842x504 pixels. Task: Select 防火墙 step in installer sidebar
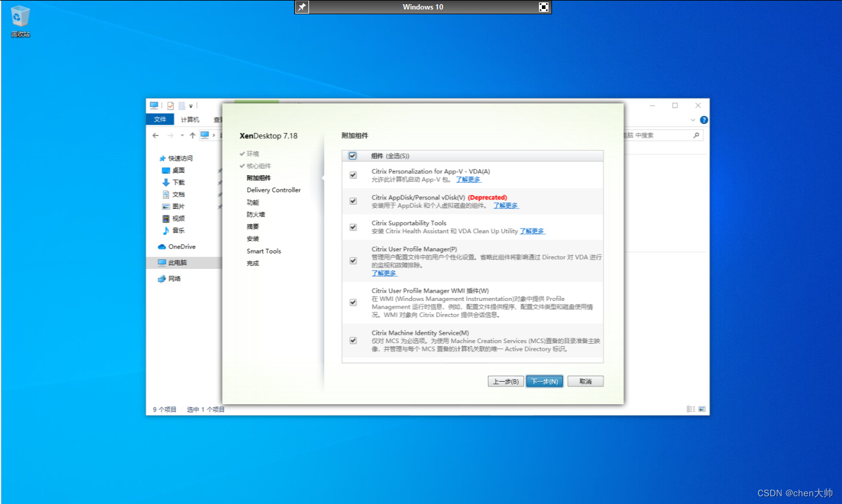pos(256,214)
